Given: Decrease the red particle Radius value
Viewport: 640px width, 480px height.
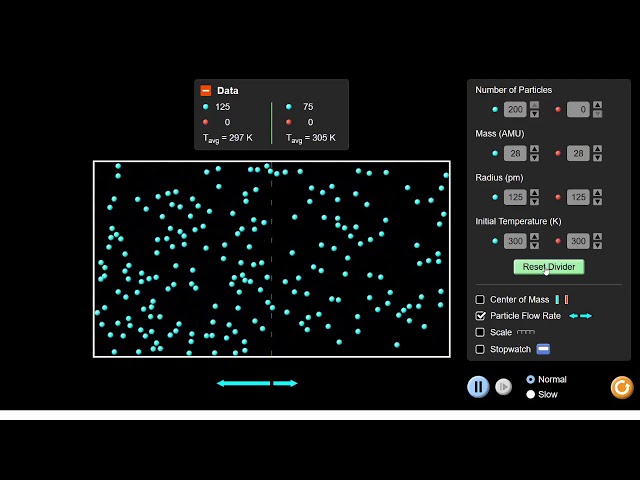Looking at the screenshot, I should (597, 202).
